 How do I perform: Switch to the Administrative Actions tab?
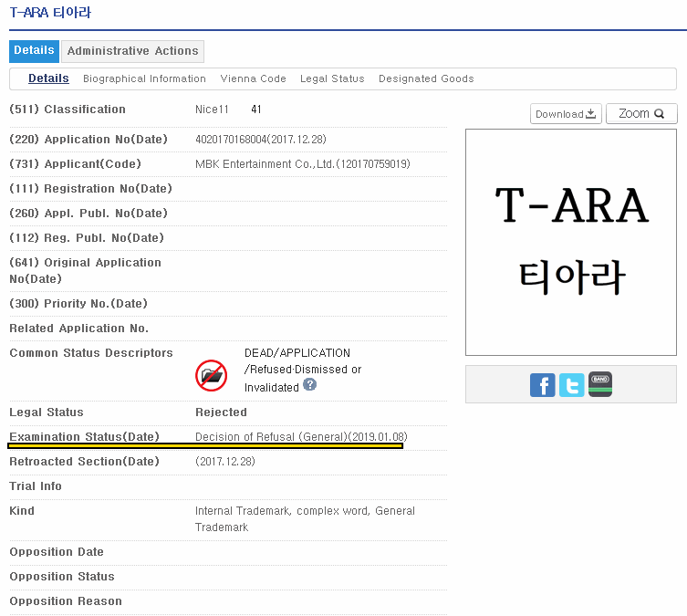pos(133,51)
